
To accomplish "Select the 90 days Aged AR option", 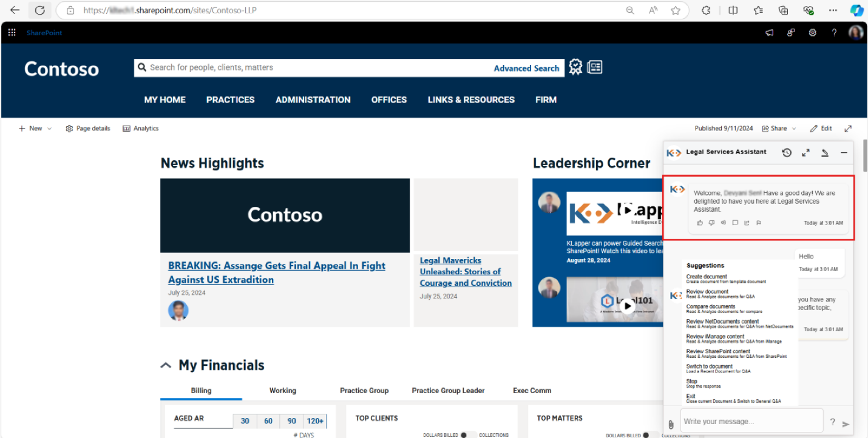I will pyautogui.click(x=292, y=421).
